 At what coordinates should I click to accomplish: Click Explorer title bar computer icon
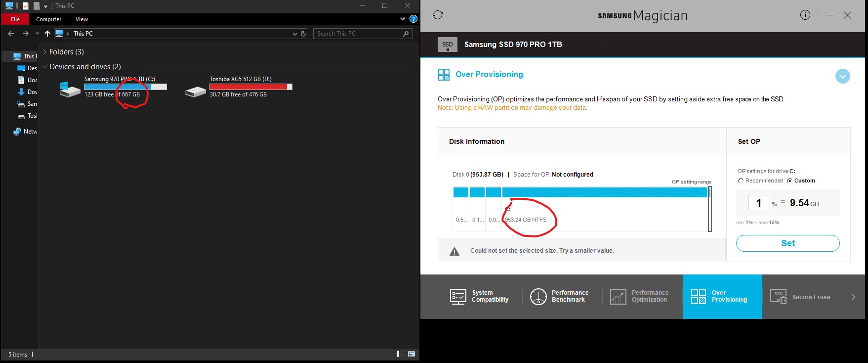[x=9, y=6]
